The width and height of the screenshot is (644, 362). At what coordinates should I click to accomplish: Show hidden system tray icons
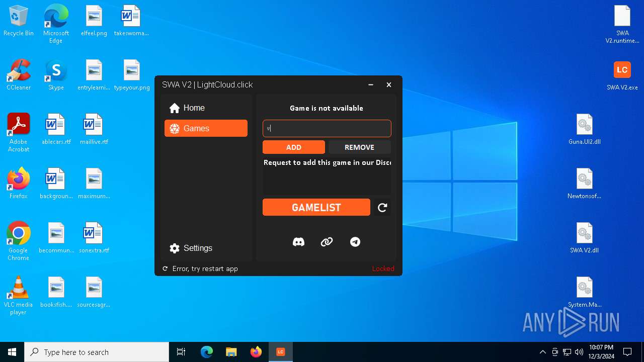(542, 352)
